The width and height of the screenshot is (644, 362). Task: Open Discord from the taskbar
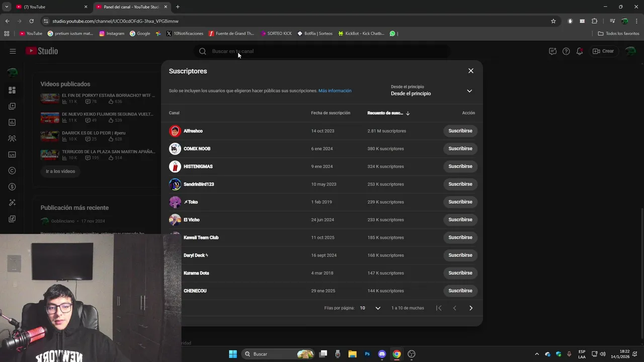pyautogui.click(x=382, y=354)
